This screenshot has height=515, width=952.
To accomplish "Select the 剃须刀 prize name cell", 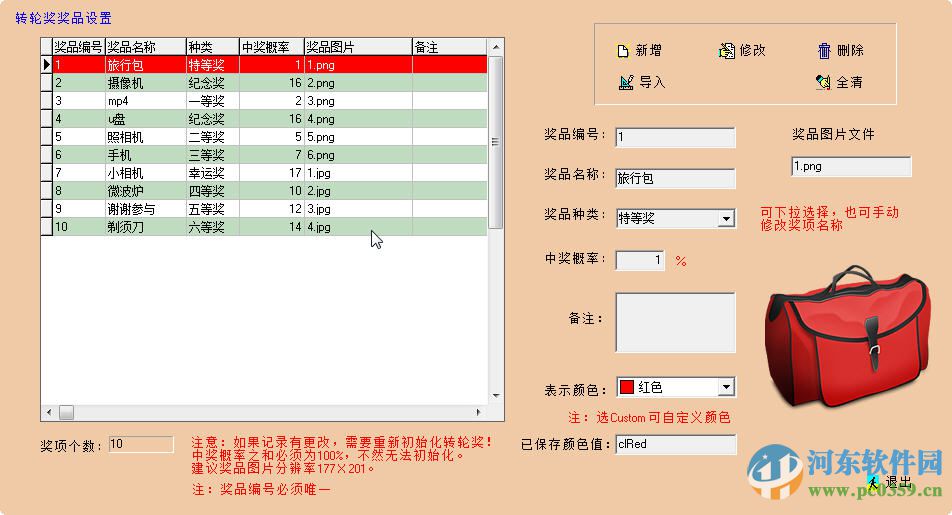I will tap(146, 227).
